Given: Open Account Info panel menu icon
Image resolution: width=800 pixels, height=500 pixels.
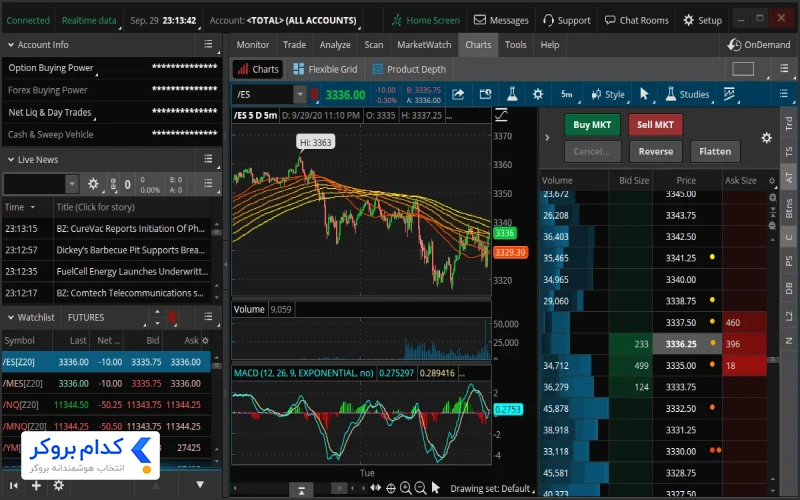Looking at the screenshot, I should (208, 44).
